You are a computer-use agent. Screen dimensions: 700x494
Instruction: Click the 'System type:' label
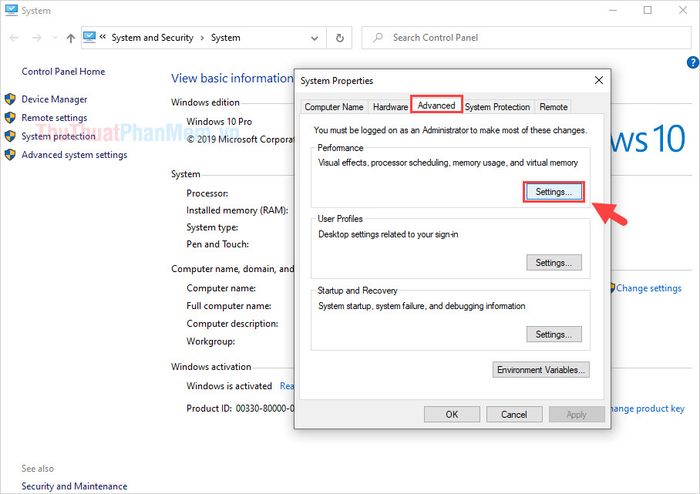point(212,228)
